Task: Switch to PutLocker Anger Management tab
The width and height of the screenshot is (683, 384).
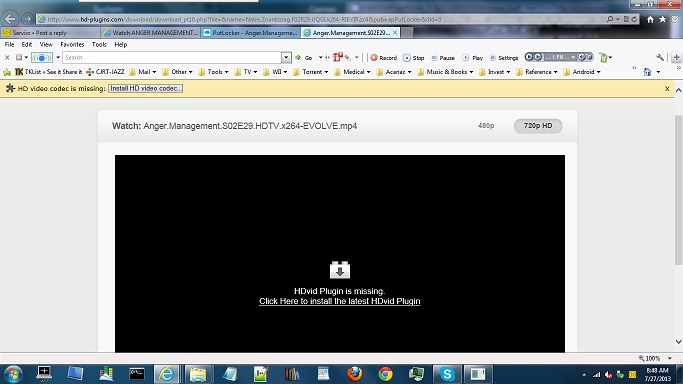Action: click(x=250, y=33)
